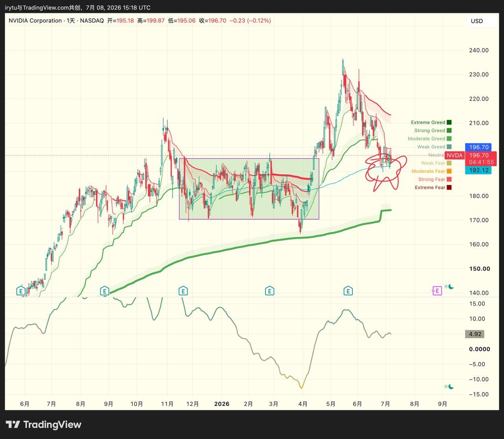Click the cyan 192.12 price label

[x=478, y=170]
